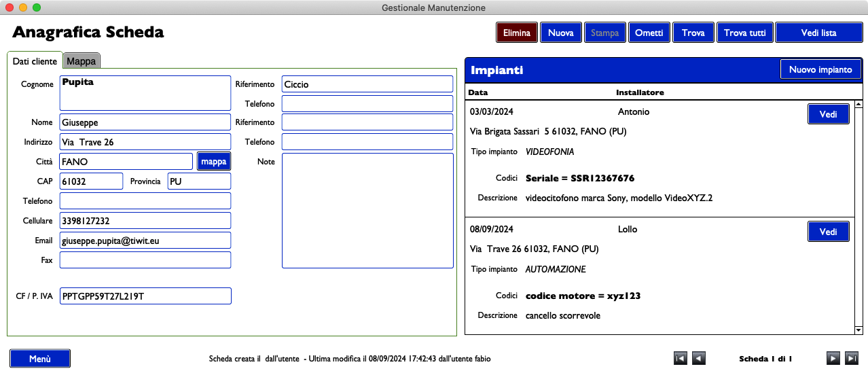Open the Menù button

(x=40, y=359)
